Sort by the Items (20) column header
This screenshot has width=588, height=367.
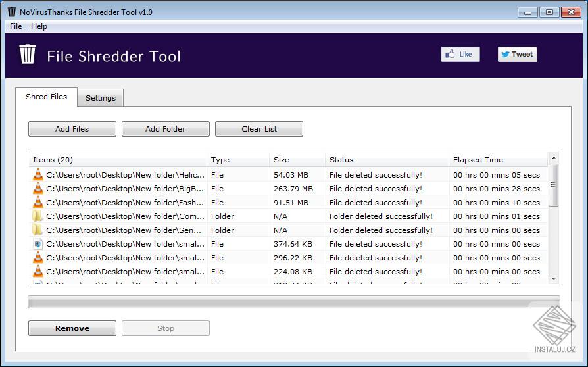[118, 160]
